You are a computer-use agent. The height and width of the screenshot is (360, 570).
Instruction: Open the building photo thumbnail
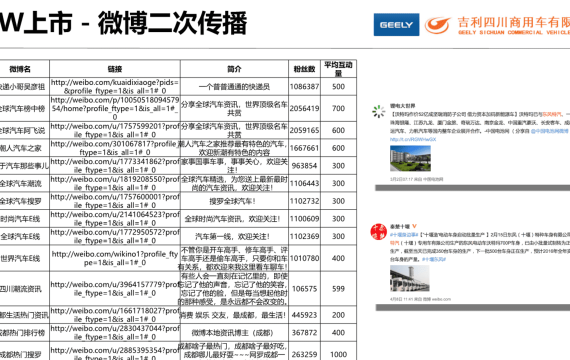point(410,158)
